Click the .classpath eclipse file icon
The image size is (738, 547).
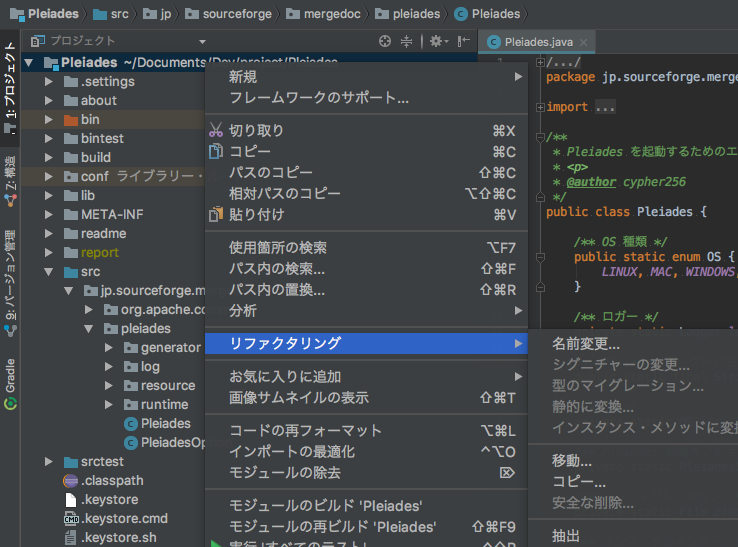[x=71, y=481]
